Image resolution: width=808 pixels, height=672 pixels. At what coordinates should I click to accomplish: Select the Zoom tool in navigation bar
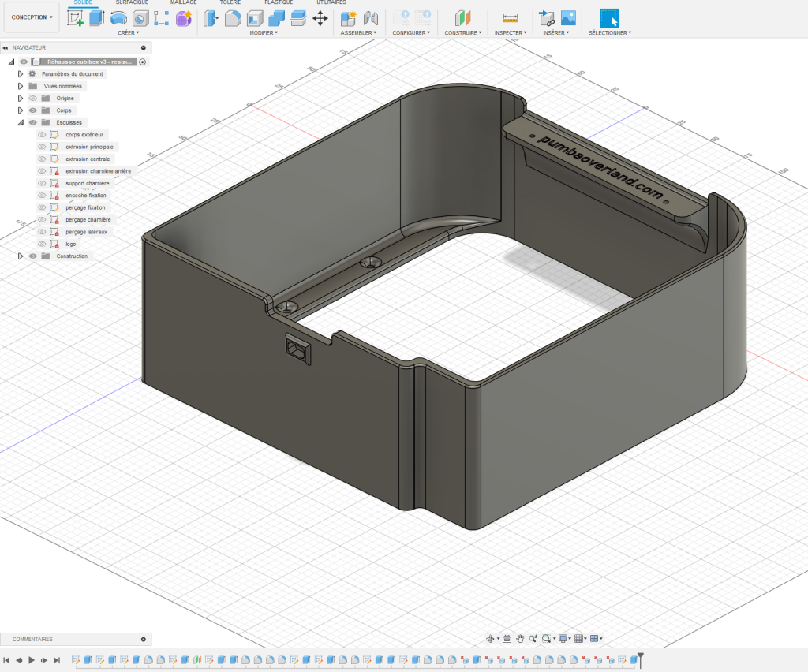(x=533, y=639)
